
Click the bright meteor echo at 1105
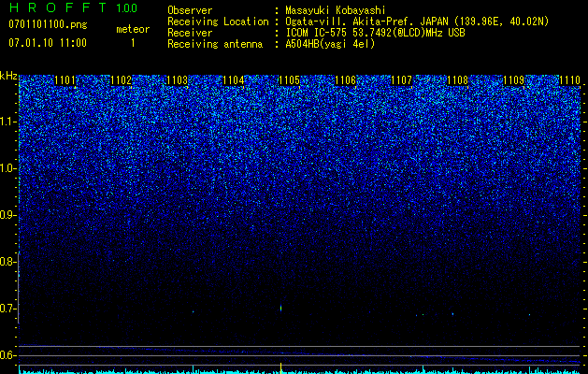280,308
